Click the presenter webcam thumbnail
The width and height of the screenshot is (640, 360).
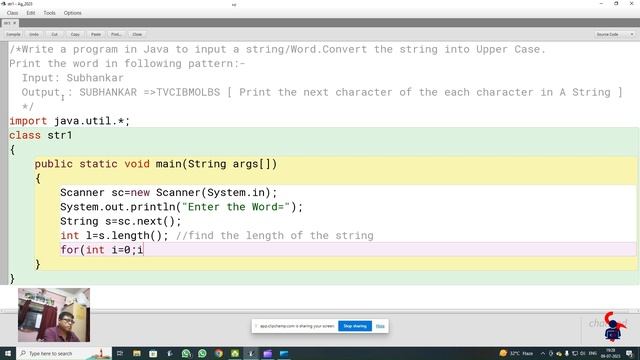click(54, 315)
